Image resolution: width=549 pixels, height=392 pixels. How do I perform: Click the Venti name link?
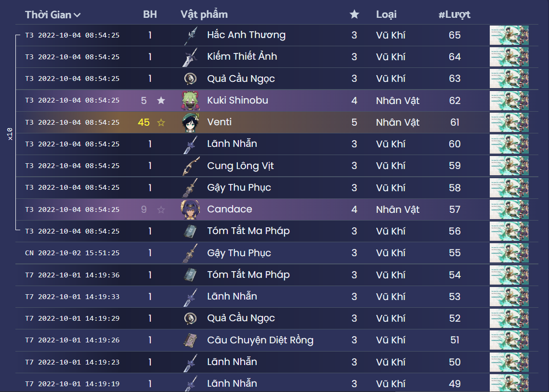(219, 122)
